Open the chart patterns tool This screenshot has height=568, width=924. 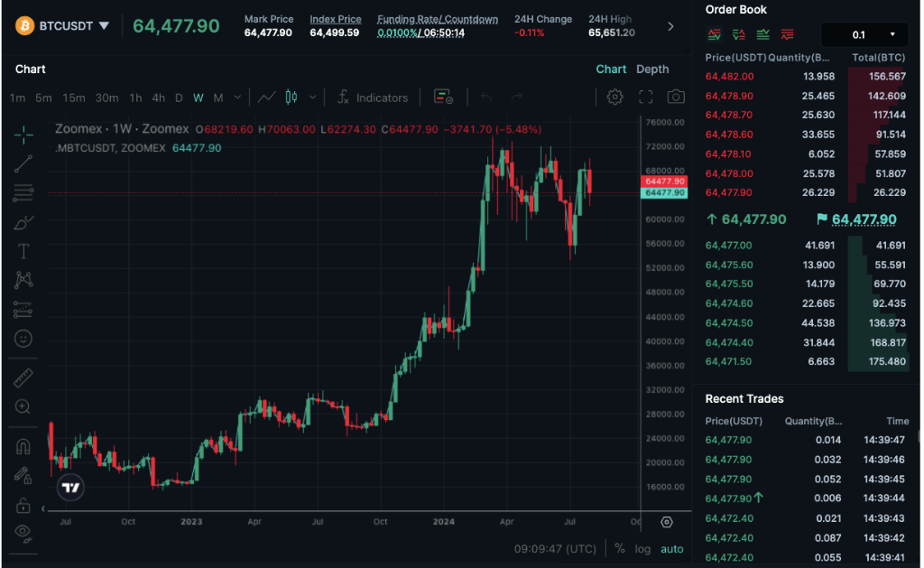(23, 280)
